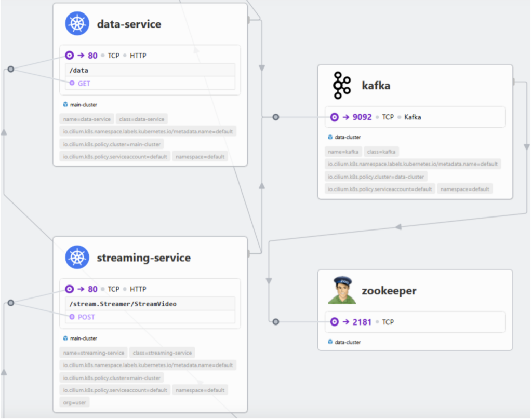This screenshot has height=420, width=532.
Task: Click the data-cluster text under zookeeper
Action: pos(348,342)
